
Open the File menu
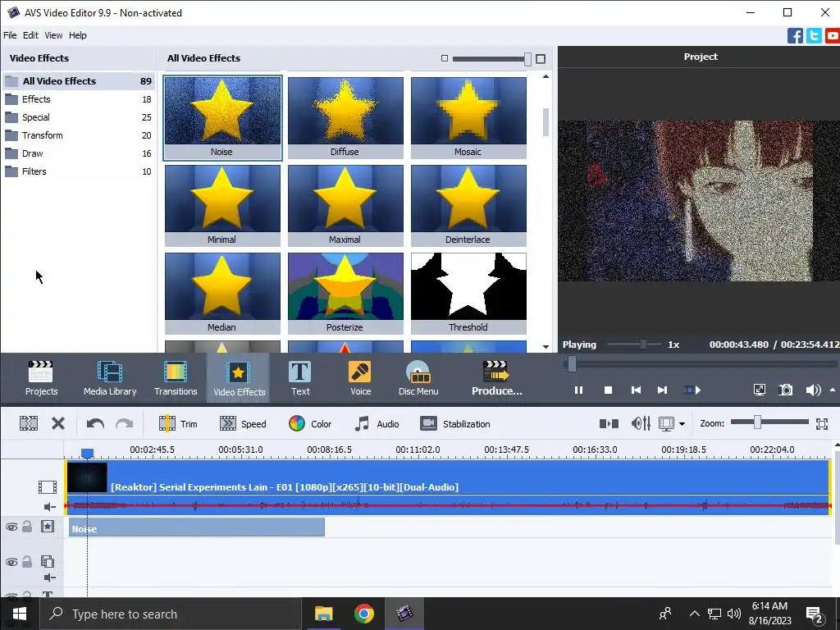[x=10, y=35]
